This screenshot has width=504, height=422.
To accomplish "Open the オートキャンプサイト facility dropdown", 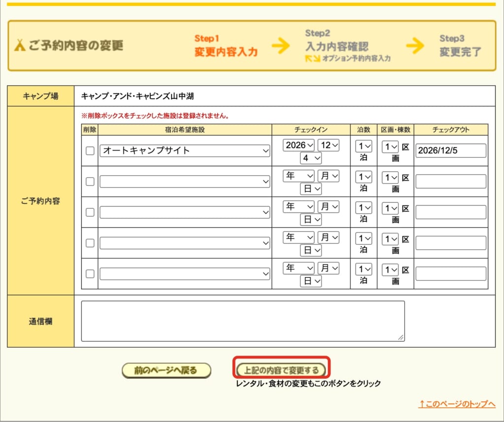I will pos(185,151).
